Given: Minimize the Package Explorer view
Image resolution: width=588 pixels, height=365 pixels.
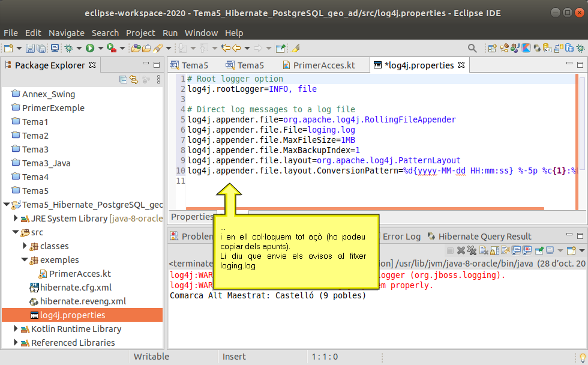Looking at the screenshot, I should 146,64.
